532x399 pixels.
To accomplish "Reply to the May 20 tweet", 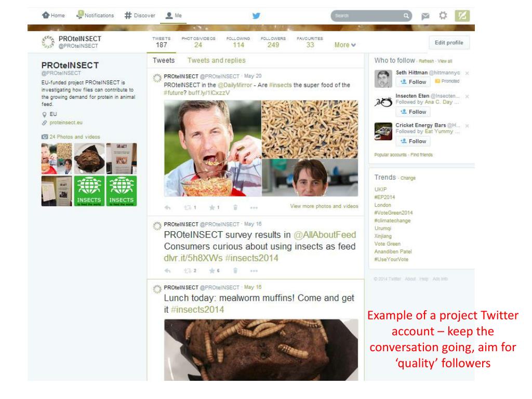I will click(168, 207).
